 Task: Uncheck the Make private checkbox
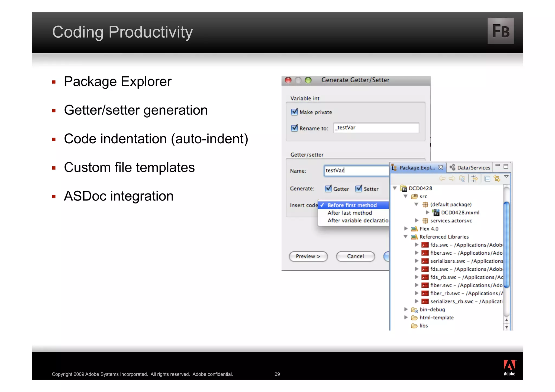[294, 112]
